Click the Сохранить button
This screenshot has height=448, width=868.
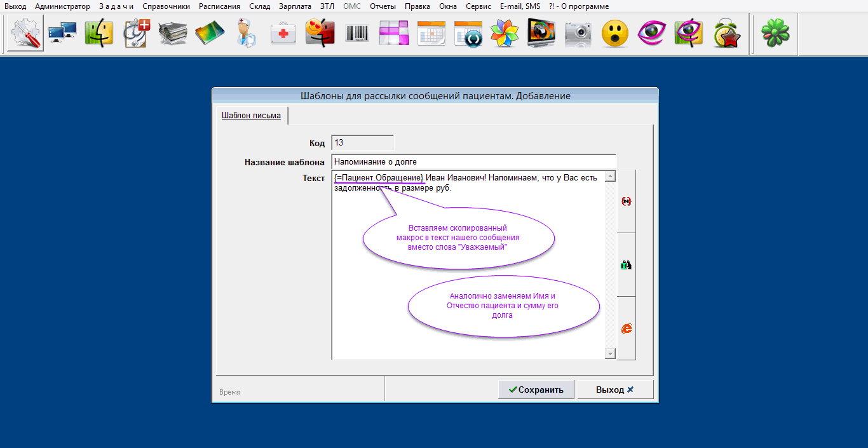[x=536, y=390]
